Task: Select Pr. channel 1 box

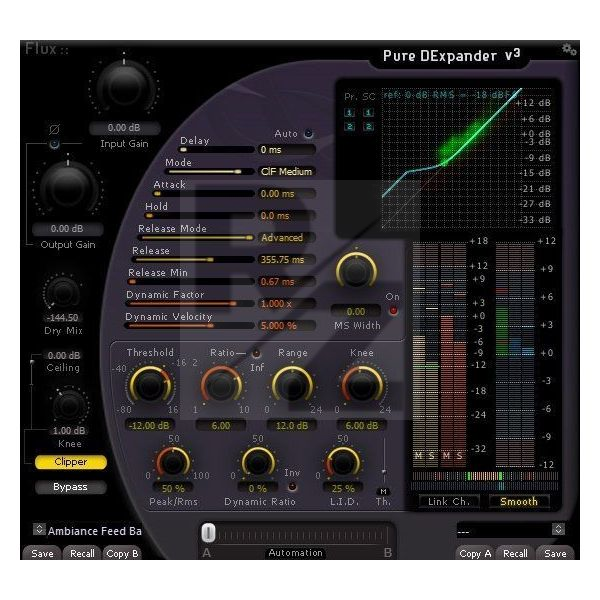Action: coord(349,112)
